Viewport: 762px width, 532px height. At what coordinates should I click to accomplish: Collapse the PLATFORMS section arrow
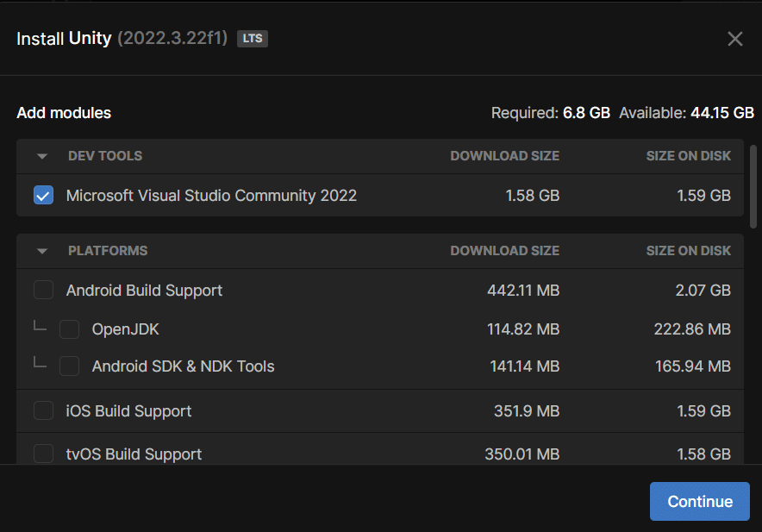click(x=42, y=251)
